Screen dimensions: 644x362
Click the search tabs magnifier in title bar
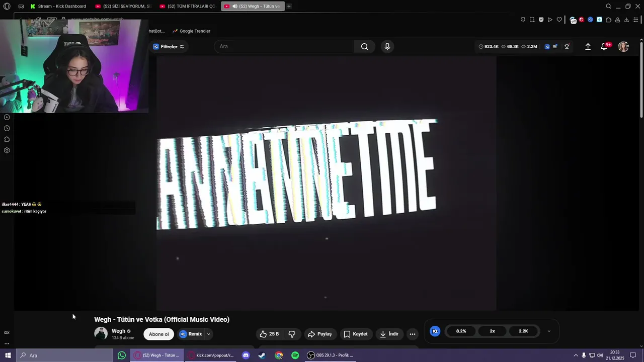point(608,6)
